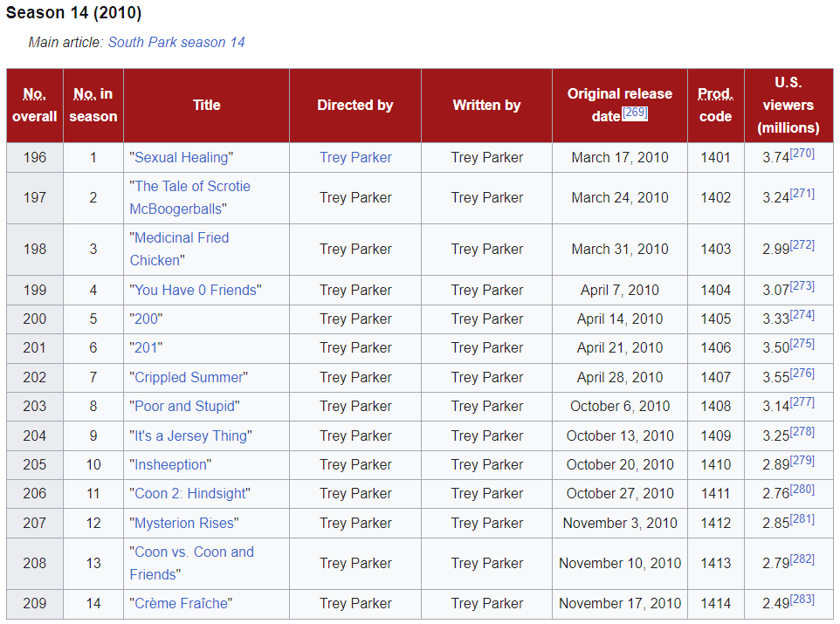Go to the "Crippled Summer" episode
Viewport: 840px width, 624px height.
[189, 378]
